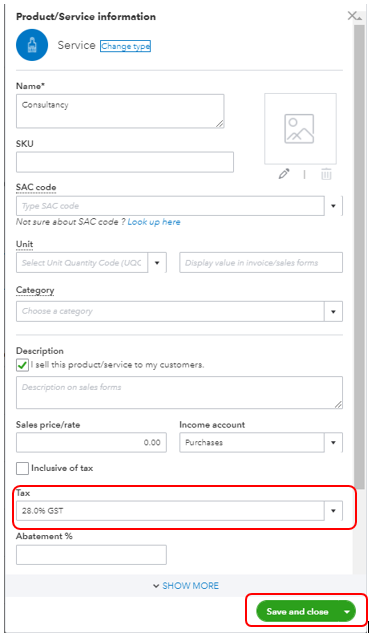Edit the product image with the pencil icon
Viewport: 372px width, 644px height.
tap(284, 174)
